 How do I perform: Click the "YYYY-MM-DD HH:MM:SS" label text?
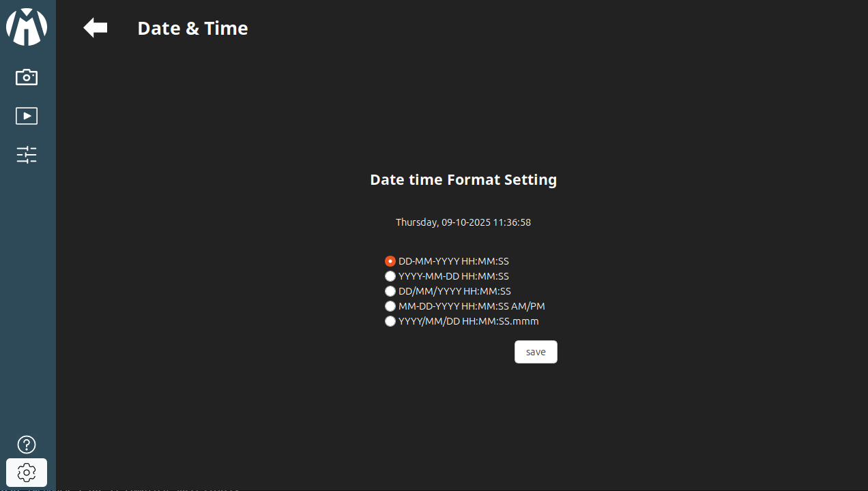[x=454, y=276]
